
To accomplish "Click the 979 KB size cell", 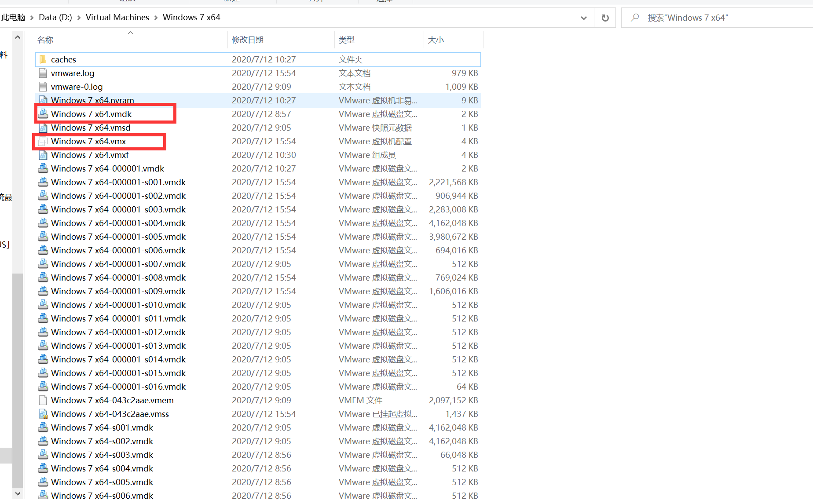I will click(x=465, y=73).
